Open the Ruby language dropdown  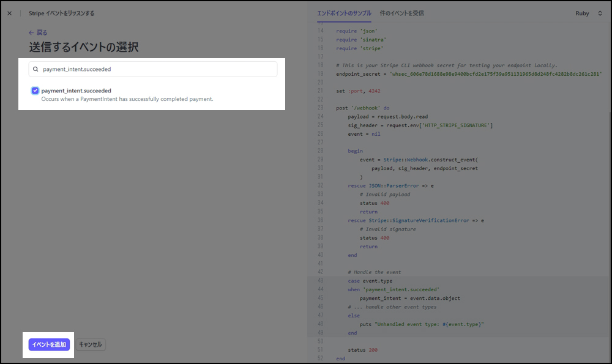(589, 13)
